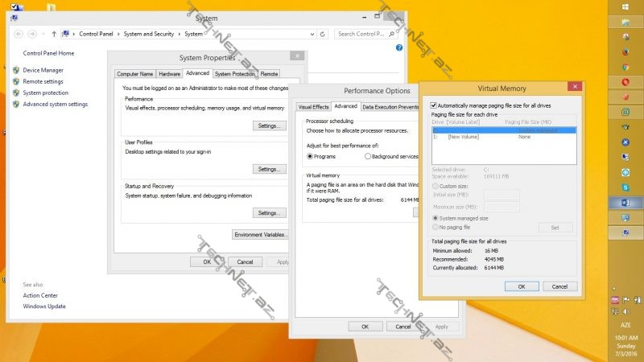Image resolution: width=644 pixels, height=362 pixels.
Task: Open the Advanced system settings link
Action: [55, 104]
